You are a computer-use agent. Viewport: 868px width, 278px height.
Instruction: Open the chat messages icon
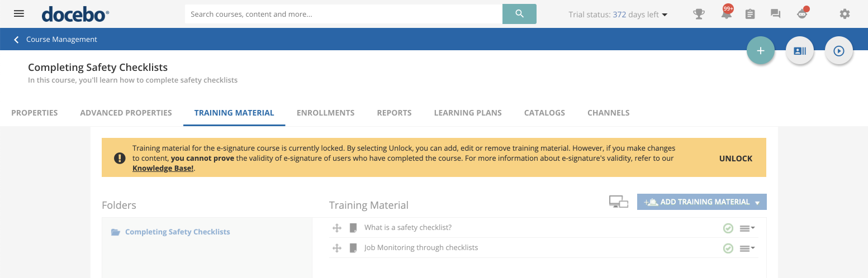point(775,14)
